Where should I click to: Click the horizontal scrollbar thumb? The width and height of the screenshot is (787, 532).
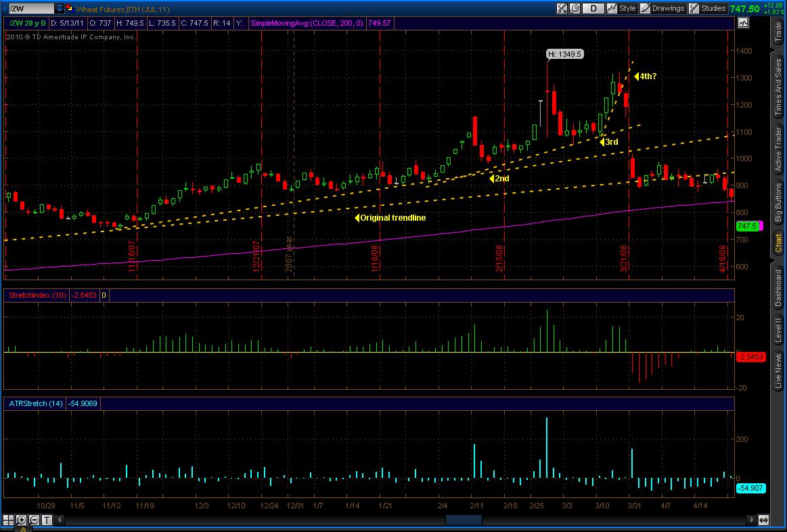click(464, 519)
